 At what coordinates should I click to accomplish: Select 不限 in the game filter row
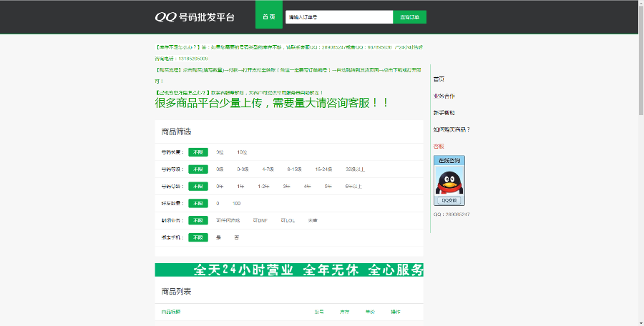pos(198,220)
